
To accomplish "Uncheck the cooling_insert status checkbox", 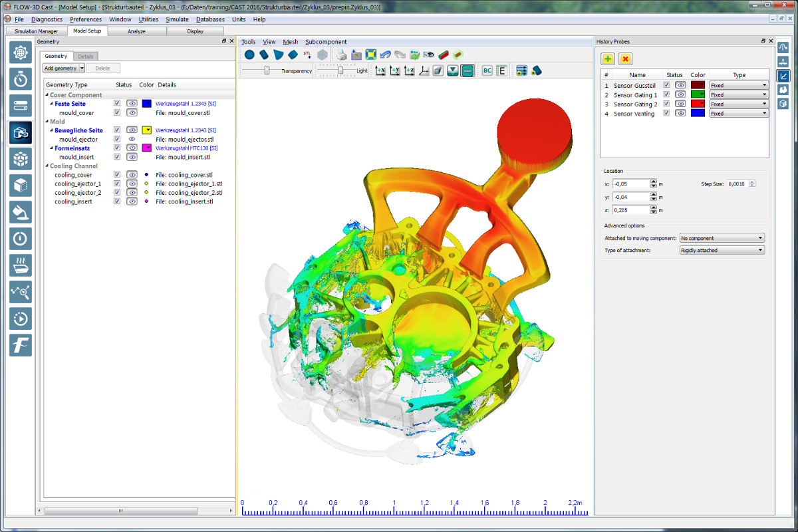I will point(117,201).
